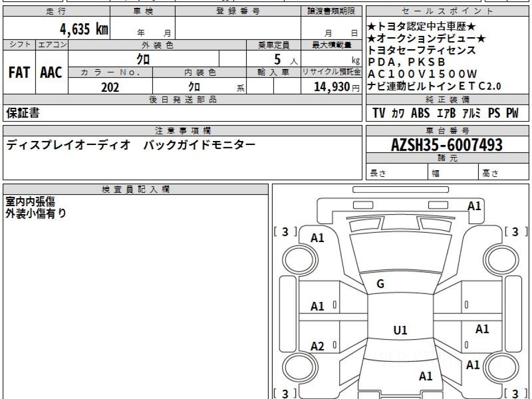Select the 車台番号 header
Screen dimensions: 532x399
click(447, 131)
